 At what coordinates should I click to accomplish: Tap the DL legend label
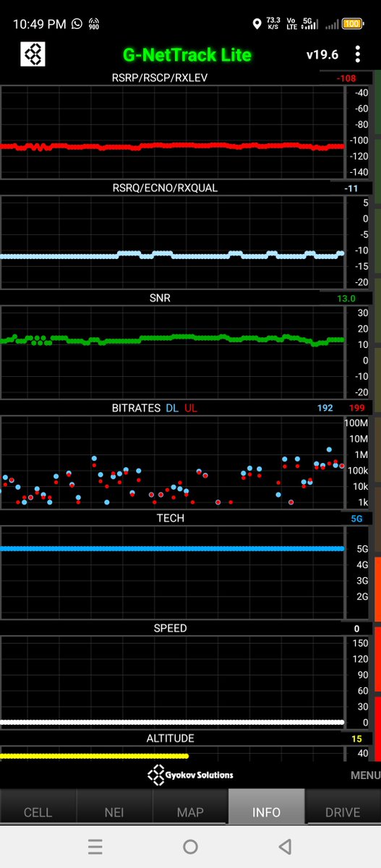(172, 408)
